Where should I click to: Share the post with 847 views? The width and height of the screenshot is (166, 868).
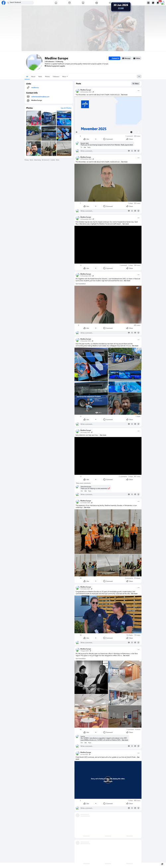(129, 479)
